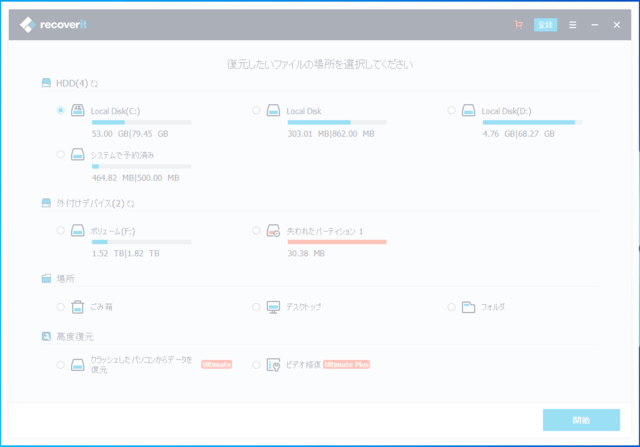Click the 登録 register button
The image size is (640, 447).
pos(545,25)
